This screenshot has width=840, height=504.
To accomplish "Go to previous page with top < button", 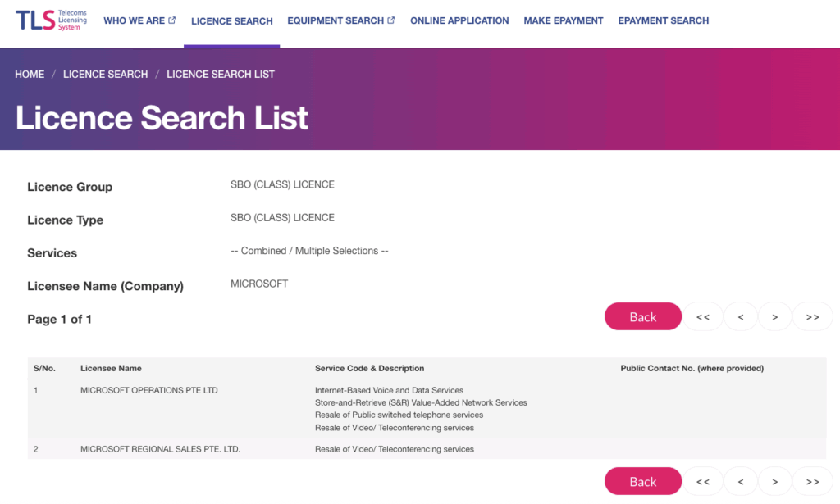I will (741, 316).
